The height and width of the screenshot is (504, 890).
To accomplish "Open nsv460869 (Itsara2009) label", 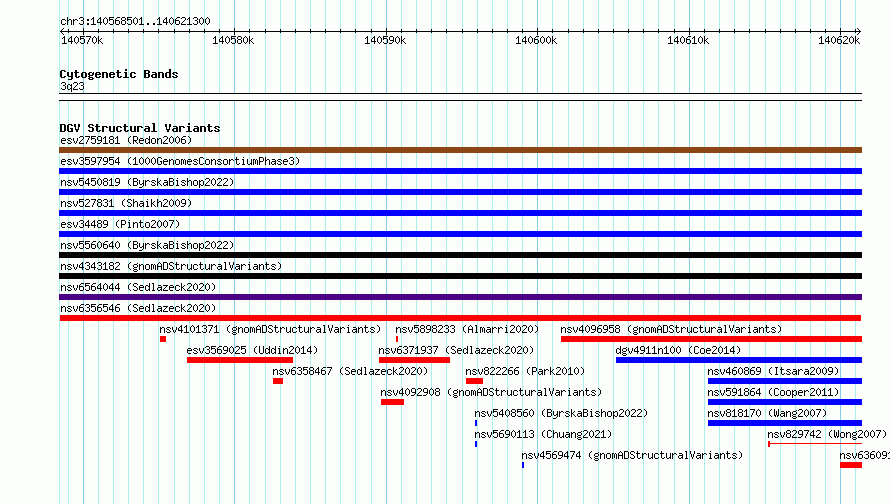I will coord(773,371).
